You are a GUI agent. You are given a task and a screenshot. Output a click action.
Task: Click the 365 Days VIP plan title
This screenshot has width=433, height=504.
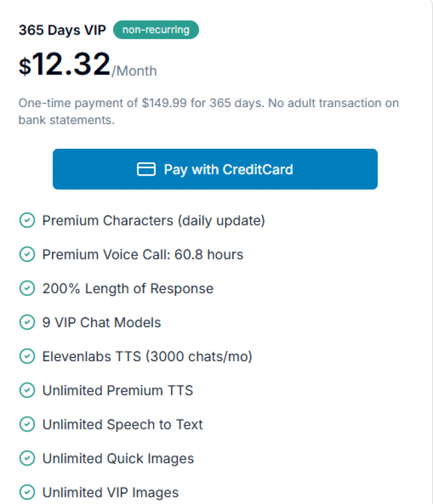pyautogui.click(x=62, y=30)
